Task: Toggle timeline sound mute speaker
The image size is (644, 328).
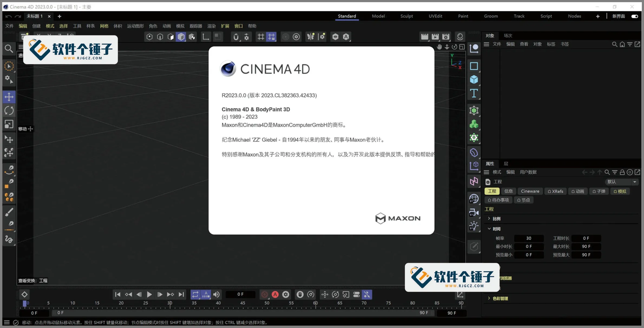Action: click(x=217, y=294)
